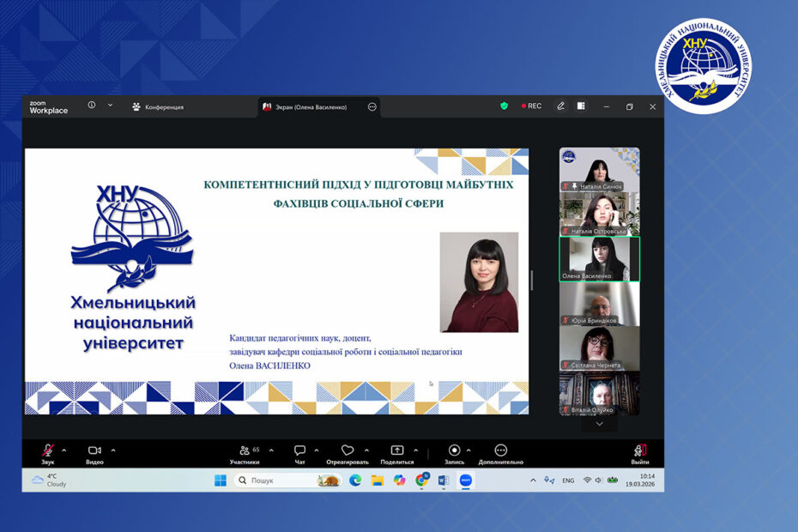Click the Поделиться share screen icon

click(396, 451)
